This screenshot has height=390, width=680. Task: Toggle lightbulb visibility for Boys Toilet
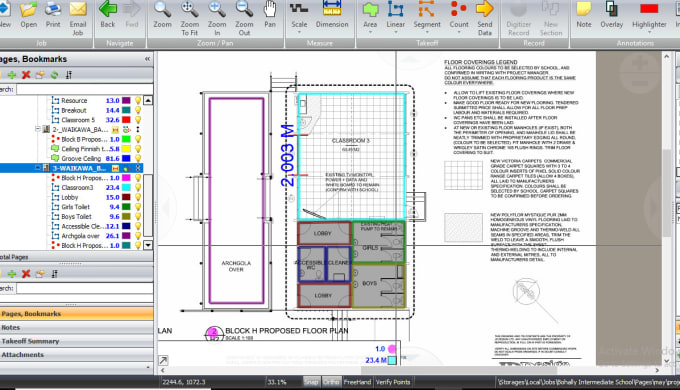tap(138, 216)
